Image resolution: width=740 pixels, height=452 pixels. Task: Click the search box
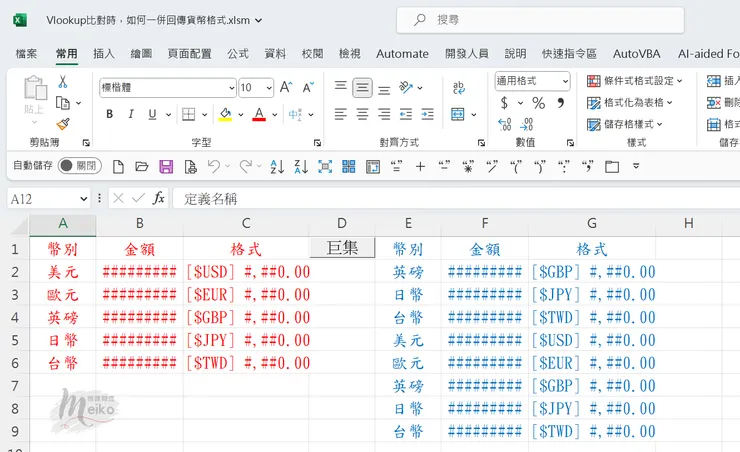click(x=540, y=20)
